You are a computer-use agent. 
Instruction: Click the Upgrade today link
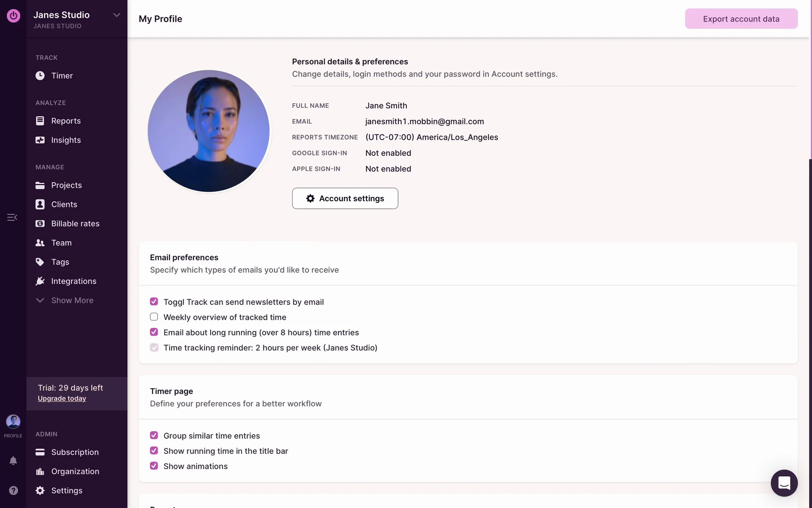[62, 398]
